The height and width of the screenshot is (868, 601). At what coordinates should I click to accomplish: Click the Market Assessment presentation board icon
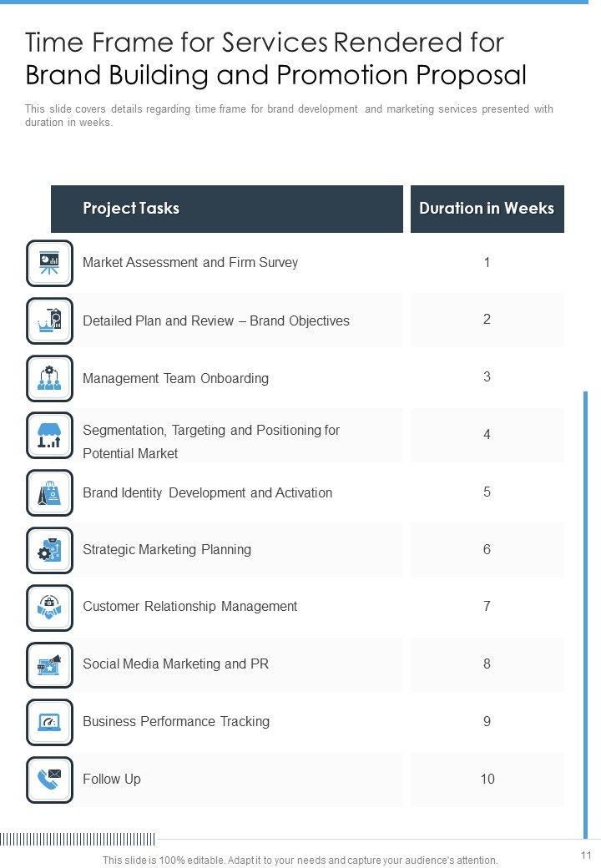pos(49,263)
